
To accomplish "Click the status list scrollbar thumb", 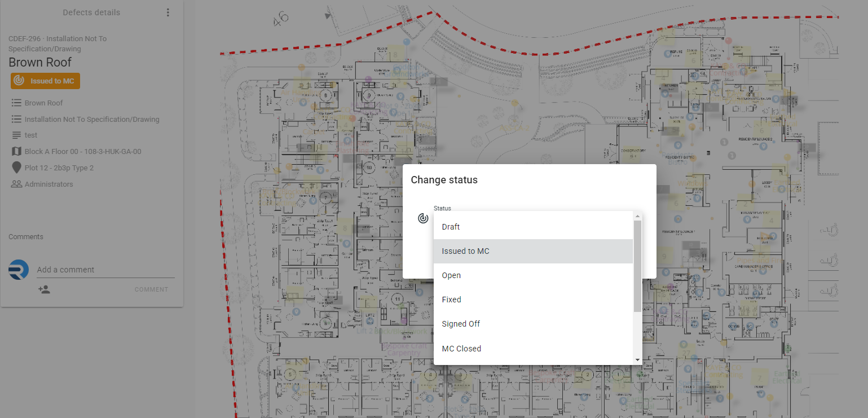I will click(638, 266).
